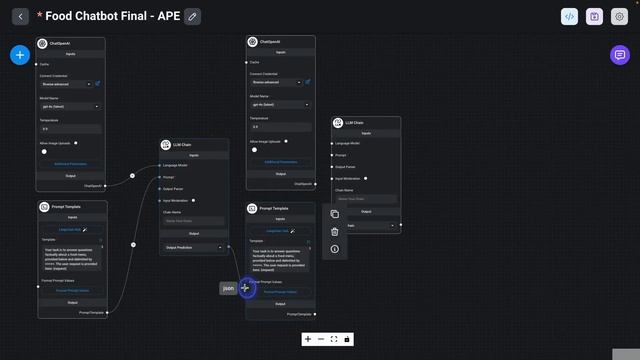
Task: Delete the node via the trash icon
Action: pyautogui.click(x=335, y=232)
